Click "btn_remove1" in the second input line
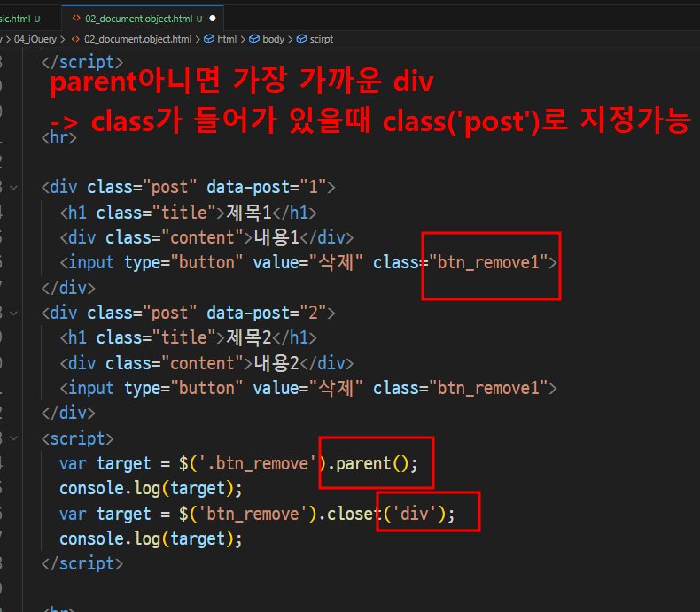This screenshot has width=700, height=612. tap(488, 388)
